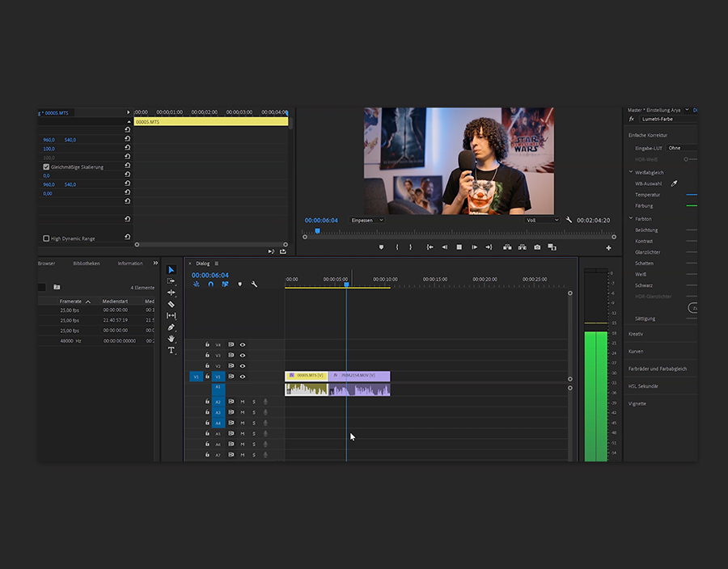Toggle Gleichmäßige Skalierung checkbox
Image resolution: width=728 pixels, height=569 pixels.
pos(46,167)
